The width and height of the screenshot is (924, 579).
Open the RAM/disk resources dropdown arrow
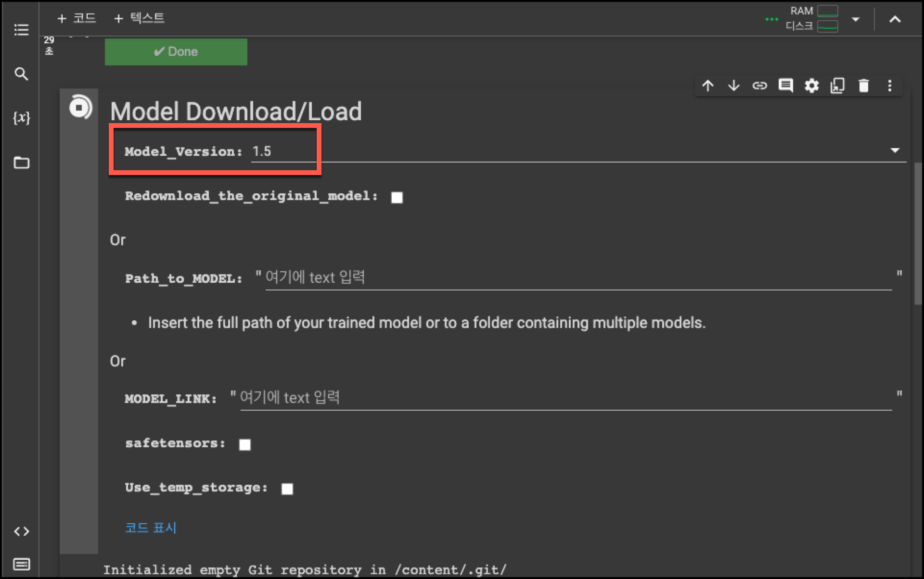click(856, 20)
